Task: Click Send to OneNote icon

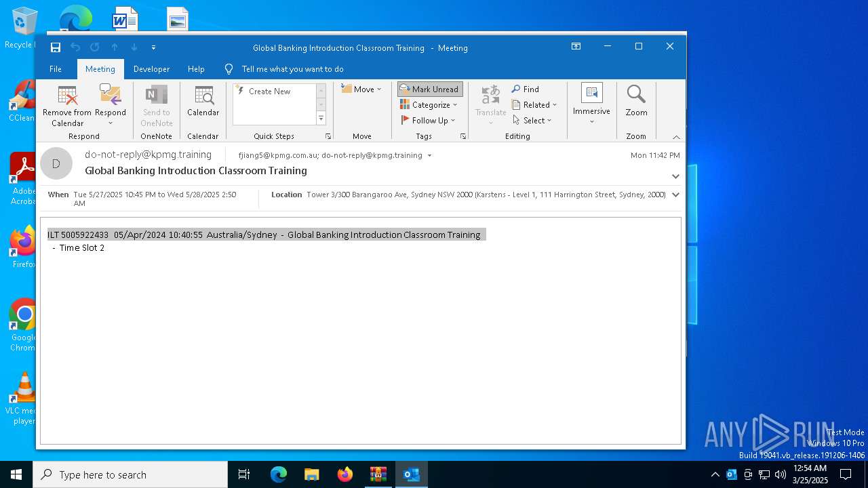Action: click(157, 106)
